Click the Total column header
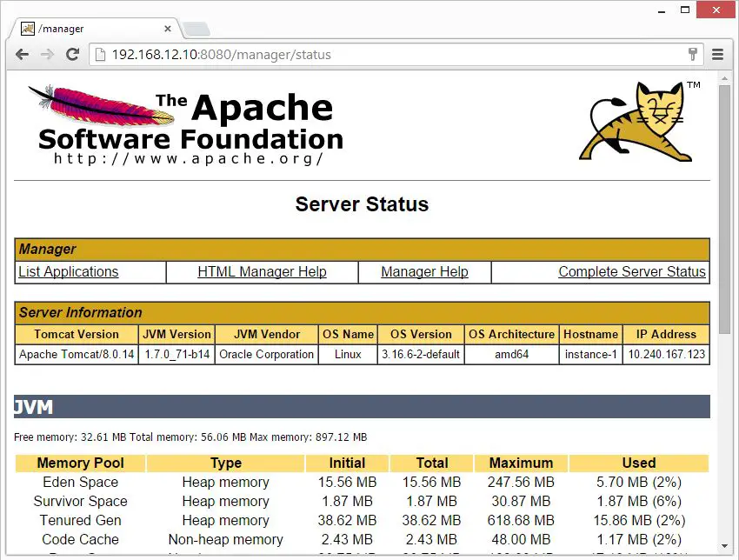 [x=432, y=463]
